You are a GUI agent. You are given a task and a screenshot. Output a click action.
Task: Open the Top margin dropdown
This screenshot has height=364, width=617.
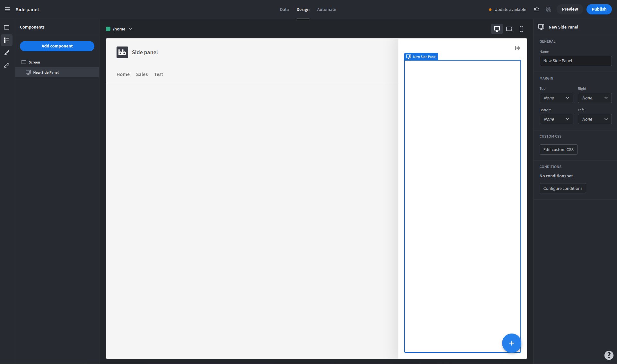coord(556,98)
